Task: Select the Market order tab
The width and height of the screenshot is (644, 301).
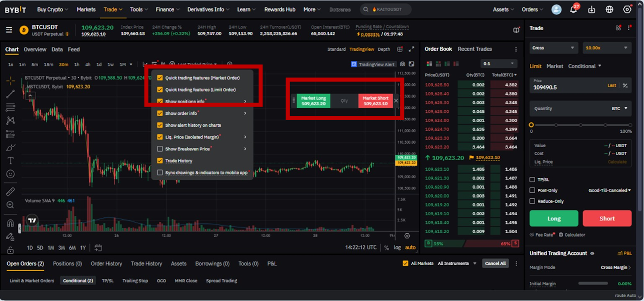Action: [x=555, y=66]
